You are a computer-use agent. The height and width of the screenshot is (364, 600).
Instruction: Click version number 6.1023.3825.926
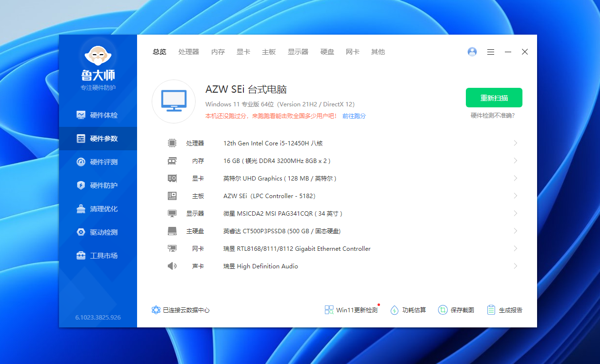point(98,318)
